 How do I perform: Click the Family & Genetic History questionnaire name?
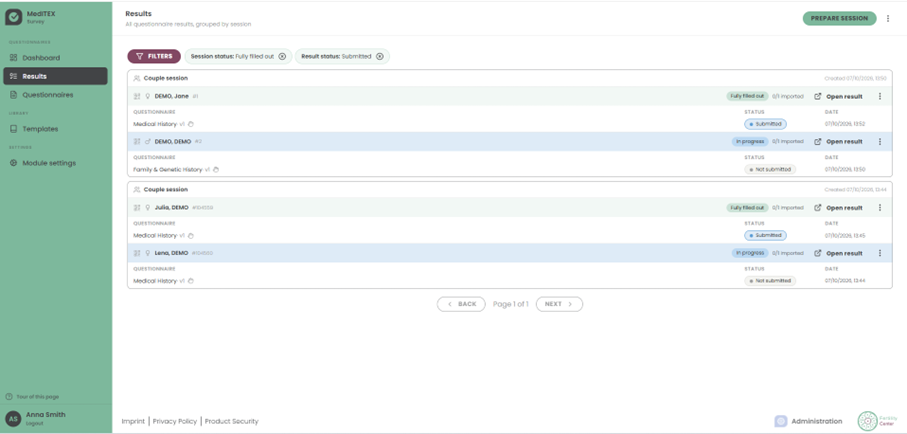click(168, 170)
